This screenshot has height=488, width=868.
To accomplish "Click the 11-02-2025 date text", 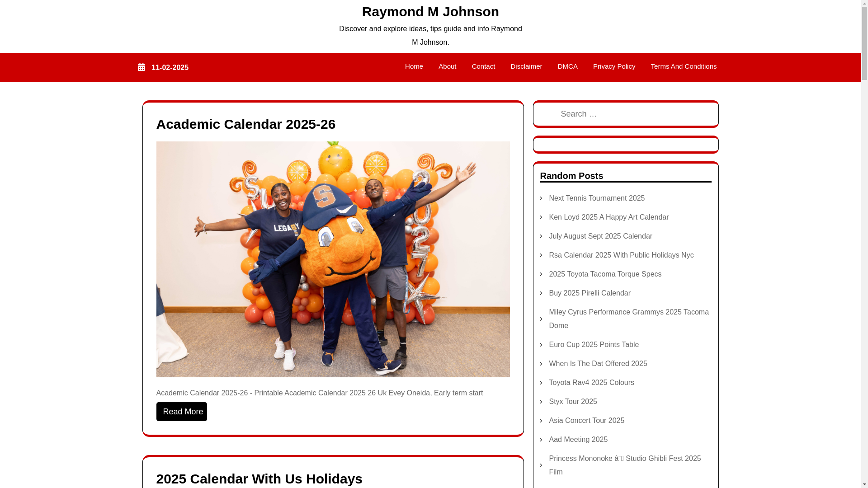I will pyautogui.click(x=170, y=68).
